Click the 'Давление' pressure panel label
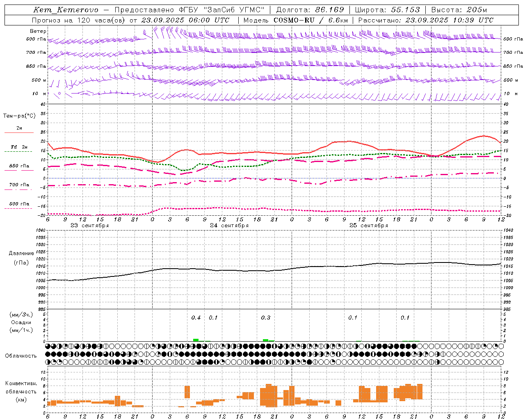The height and width of the screenshot is (420, 525). [21, 253]
